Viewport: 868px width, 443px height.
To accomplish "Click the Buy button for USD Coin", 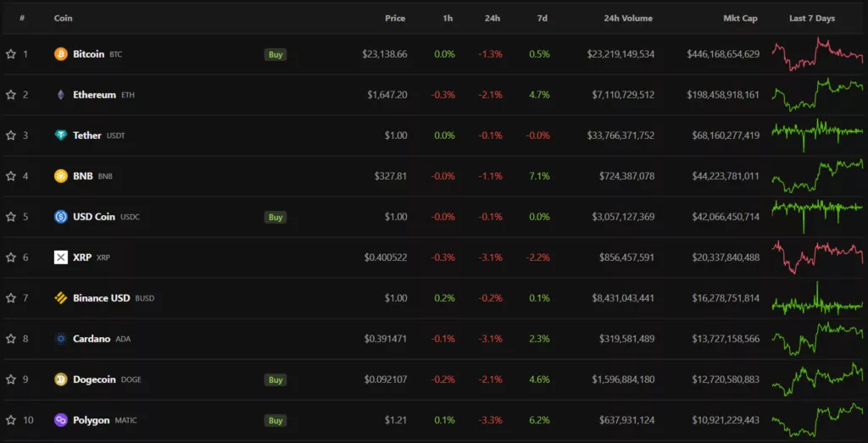I will pyautogui.click(x=275, y=217).
